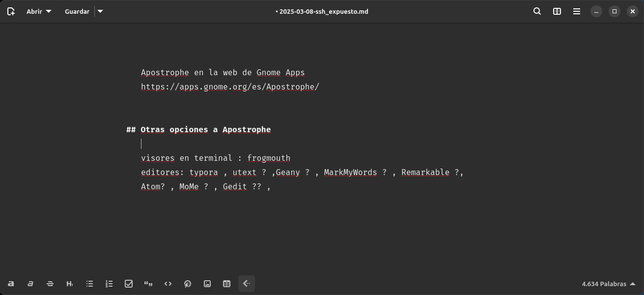Insert a numbered list
This screenshot has height=295, width=644.
(109, 284)
